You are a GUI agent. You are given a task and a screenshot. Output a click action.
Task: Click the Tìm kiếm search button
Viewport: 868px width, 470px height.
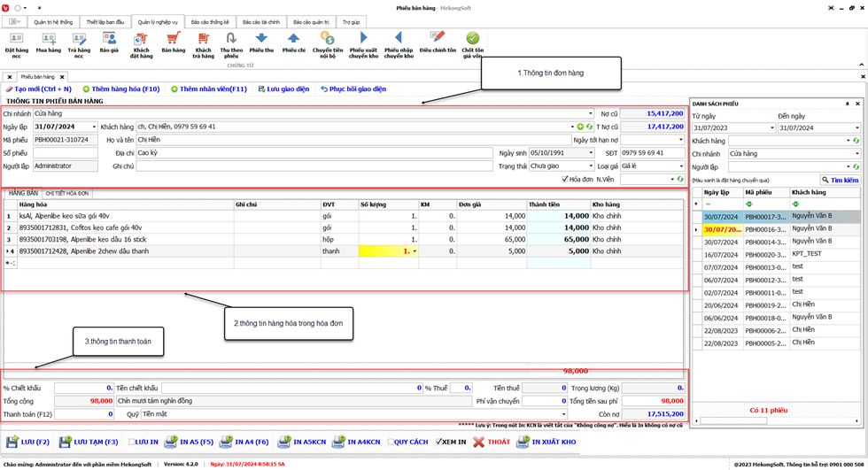pyautogui.click(x=840, y=180)
